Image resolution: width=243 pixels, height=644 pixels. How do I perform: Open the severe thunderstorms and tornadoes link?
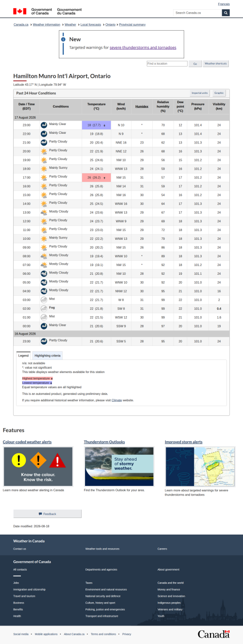(143, 48)
